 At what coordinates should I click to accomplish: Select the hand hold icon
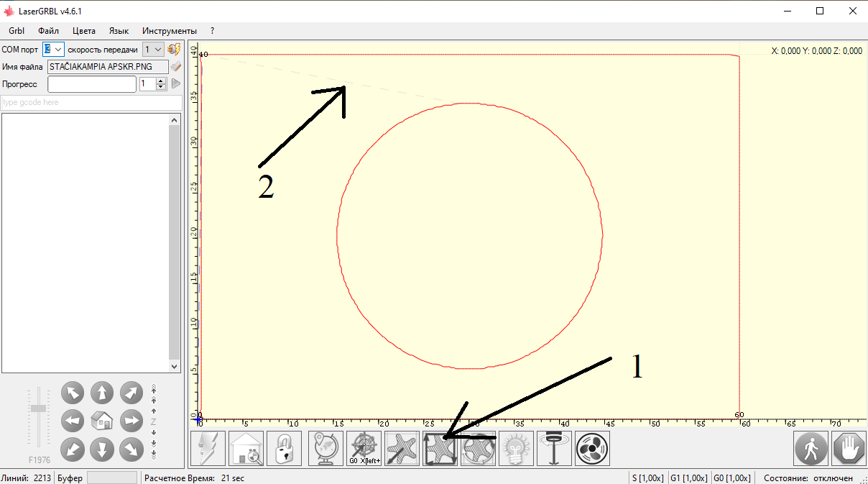point(849,448)
